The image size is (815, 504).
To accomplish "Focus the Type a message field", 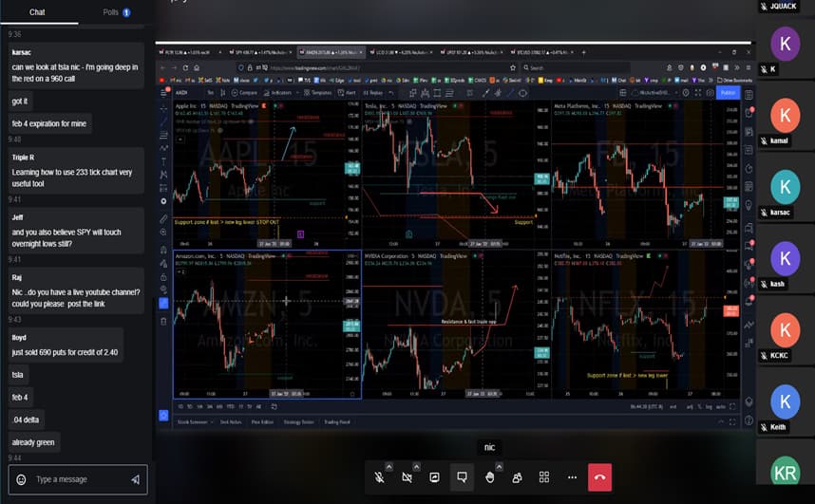I will (78, 479).
